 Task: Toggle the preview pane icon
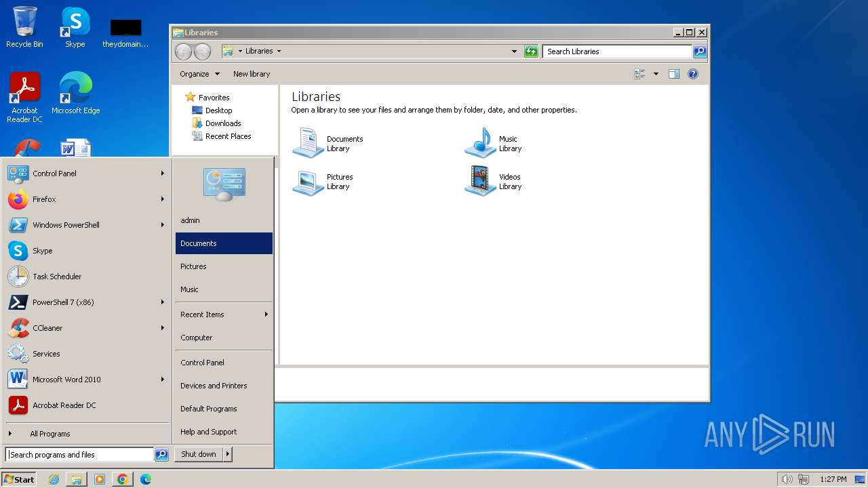pos(673,74)
